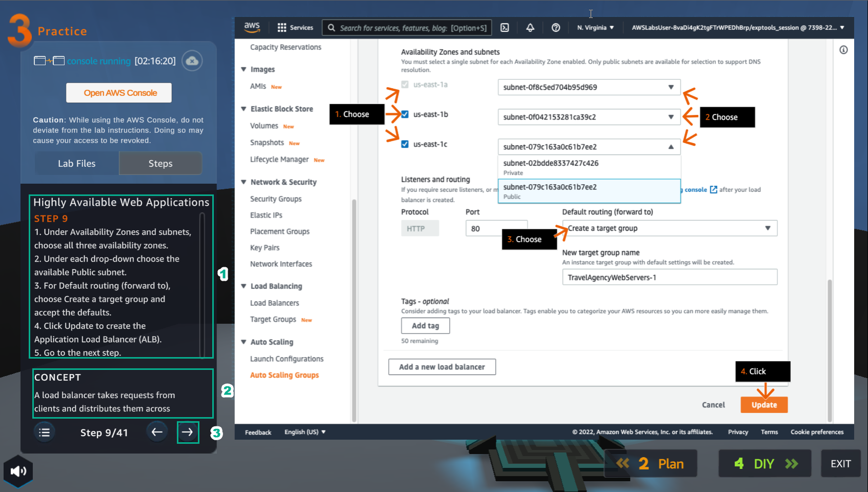Open the us-east-1a subnet dropdown
This screenshot has width=868, height=492.
(589, 87)
